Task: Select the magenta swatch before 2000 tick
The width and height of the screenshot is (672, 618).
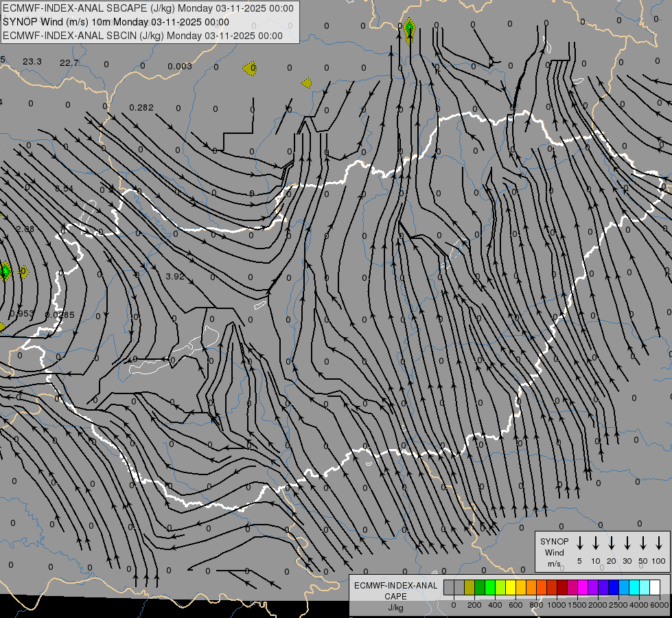Action: [583, 588]
